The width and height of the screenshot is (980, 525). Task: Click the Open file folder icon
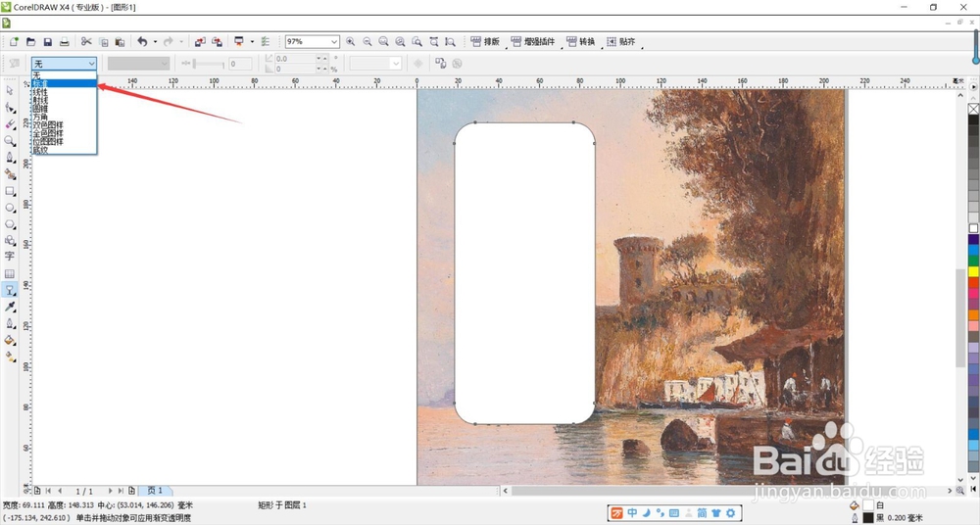click(30, 42)
